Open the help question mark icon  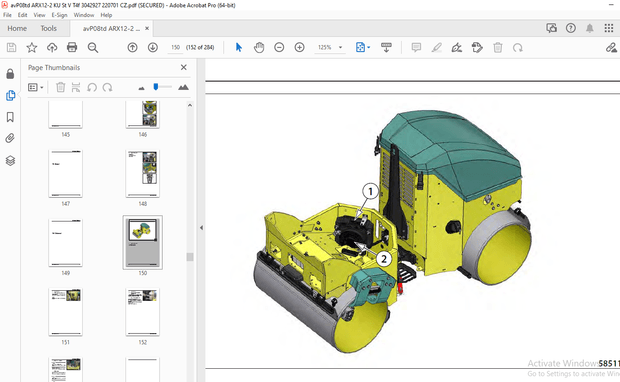click(571, 28)
